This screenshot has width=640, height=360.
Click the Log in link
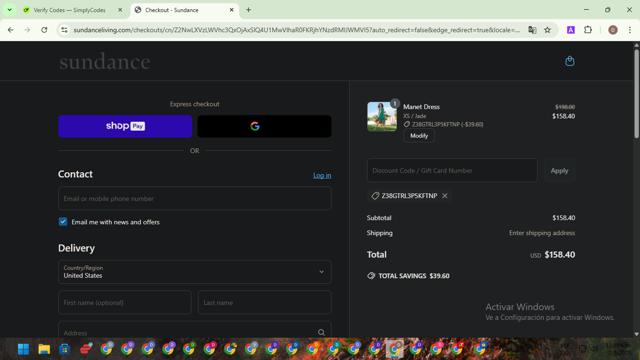[322, 176]
